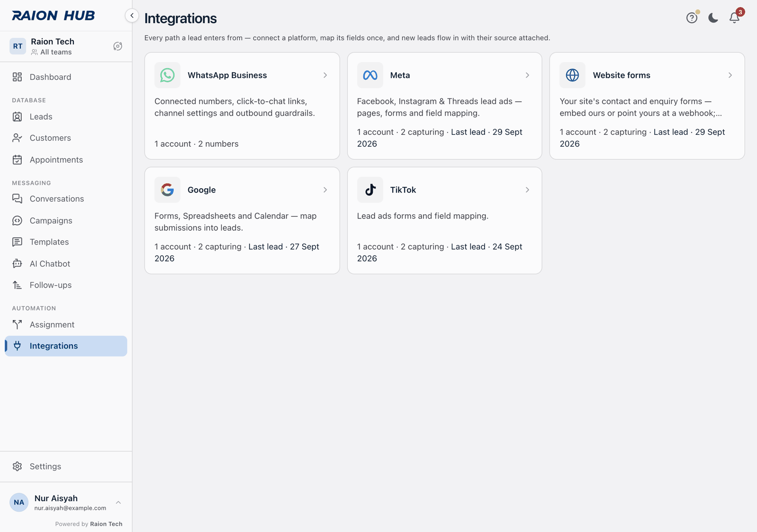Click the Google logo icon
757x532 pixels.
click(x=167, y=190)
